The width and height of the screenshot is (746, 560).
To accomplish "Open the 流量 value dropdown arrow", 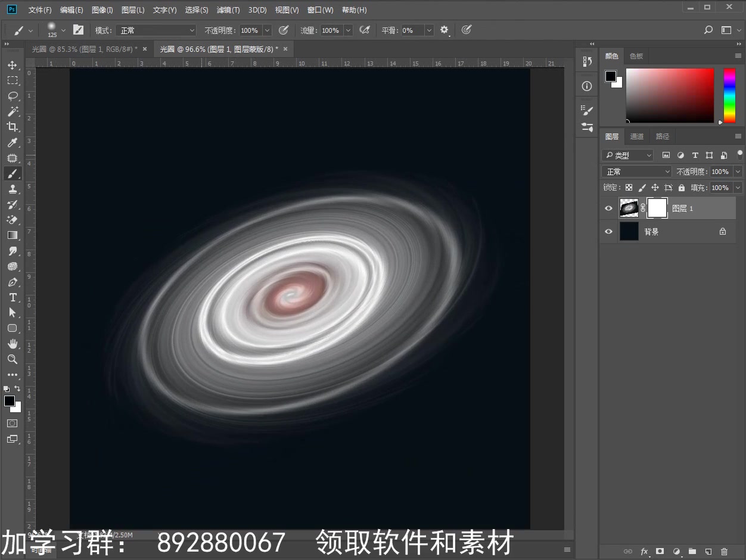I will (x=348, y=30).
